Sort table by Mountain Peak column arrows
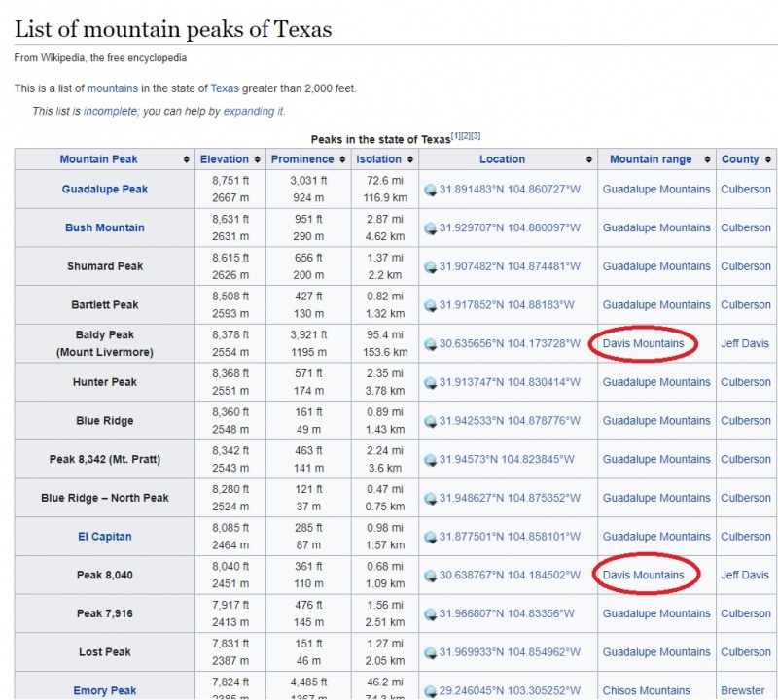This screenshot has height=700, width=778. (186, 159)
